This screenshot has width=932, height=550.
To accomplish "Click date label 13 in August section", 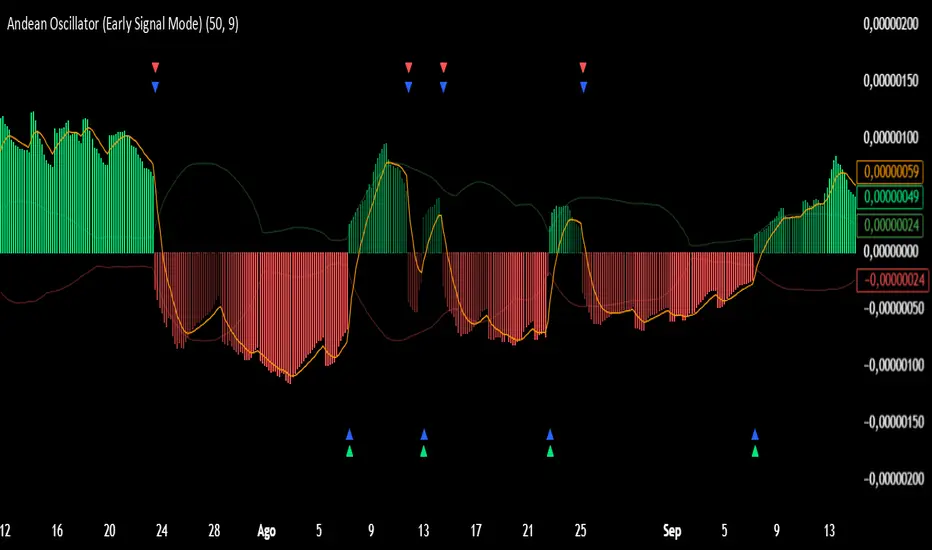I will (423, 530).
